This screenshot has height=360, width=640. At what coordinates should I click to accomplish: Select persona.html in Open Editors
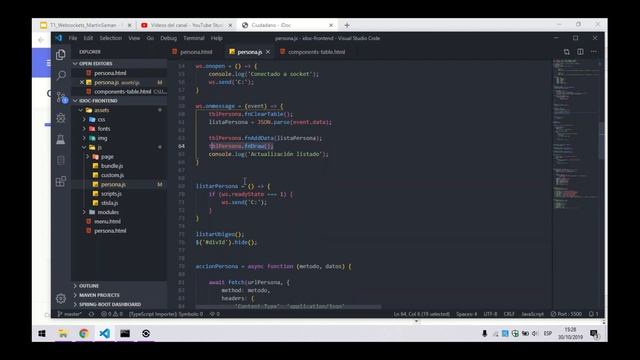[x=110, y=73]
